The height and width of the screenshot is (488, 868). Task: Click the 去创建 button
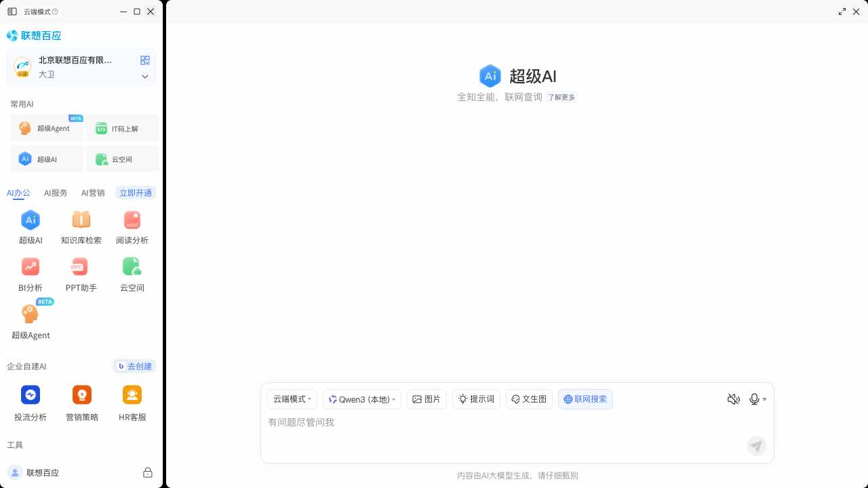(x=134, y=366)
